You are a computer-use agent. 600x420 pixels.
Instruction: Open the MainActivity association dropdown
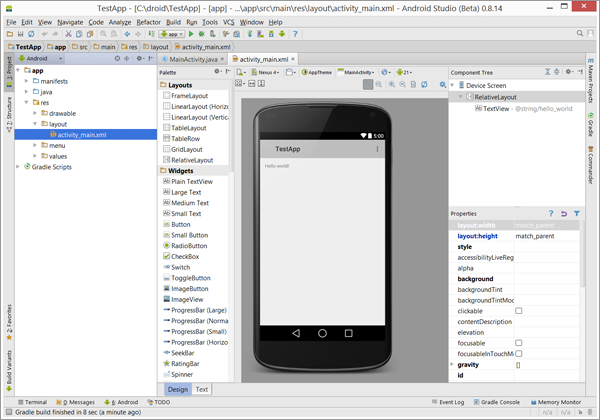(356, 72)
